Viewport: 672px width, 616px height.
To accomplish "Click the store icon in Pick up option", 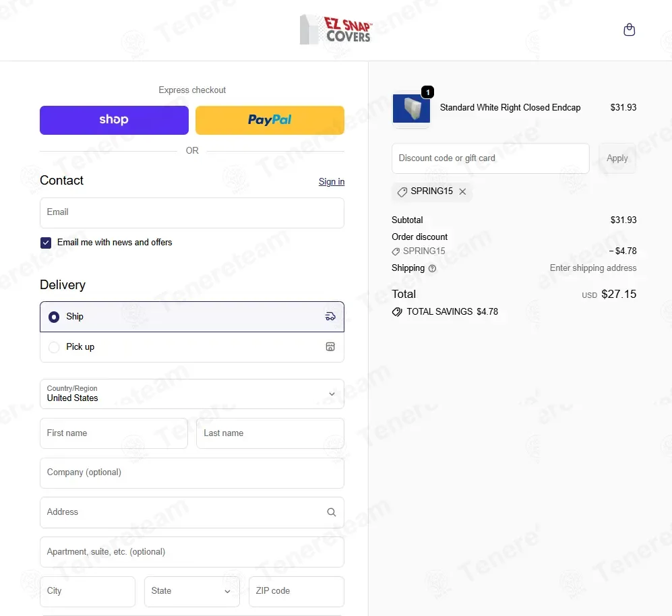I will coord(330,347).
